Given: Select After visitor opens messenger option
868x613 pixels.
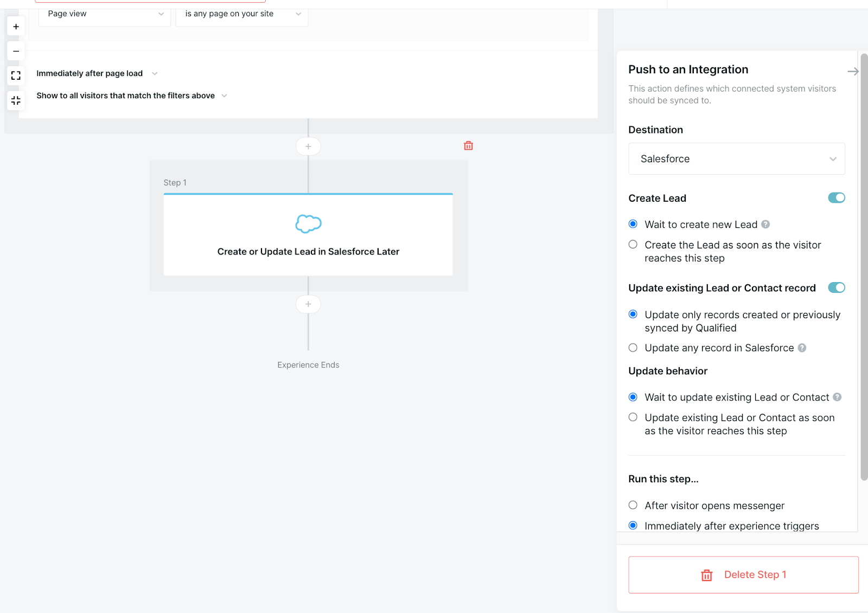Looking at the screenshot, I should point(633,505).
